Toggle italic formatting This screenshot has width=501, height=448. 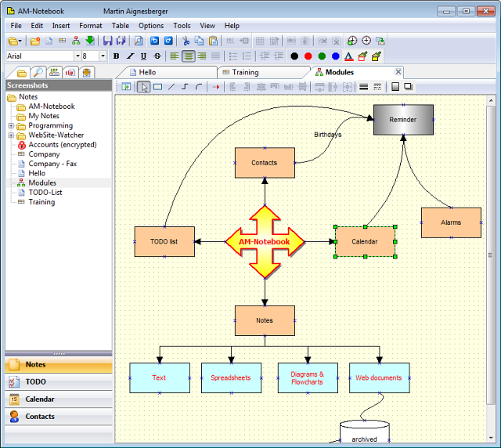click(x=130, y=56)
